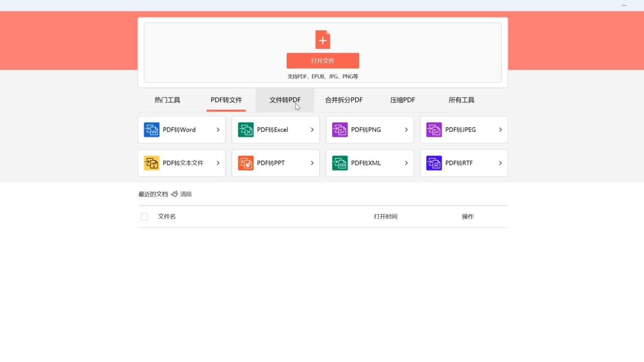Expand the PDF转PNG chevron arrow
644x362 pixels.
point(406,130)
